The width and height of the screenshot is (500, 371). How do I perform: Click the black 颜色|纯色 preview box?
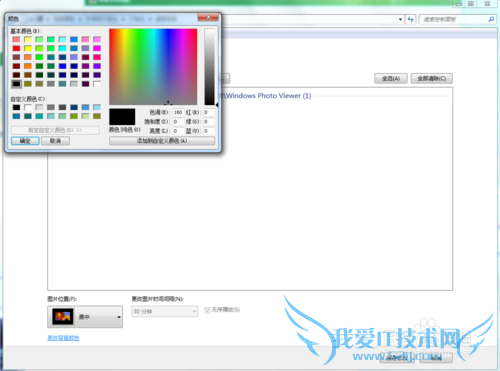(x=122, y=117)
